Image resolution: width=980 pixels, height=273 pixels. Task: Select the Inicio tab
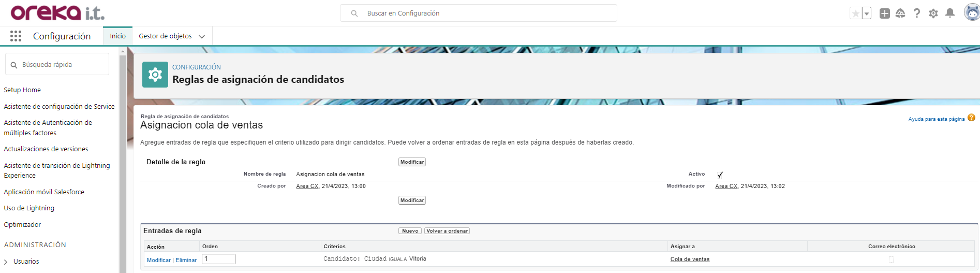click(117, 36)
